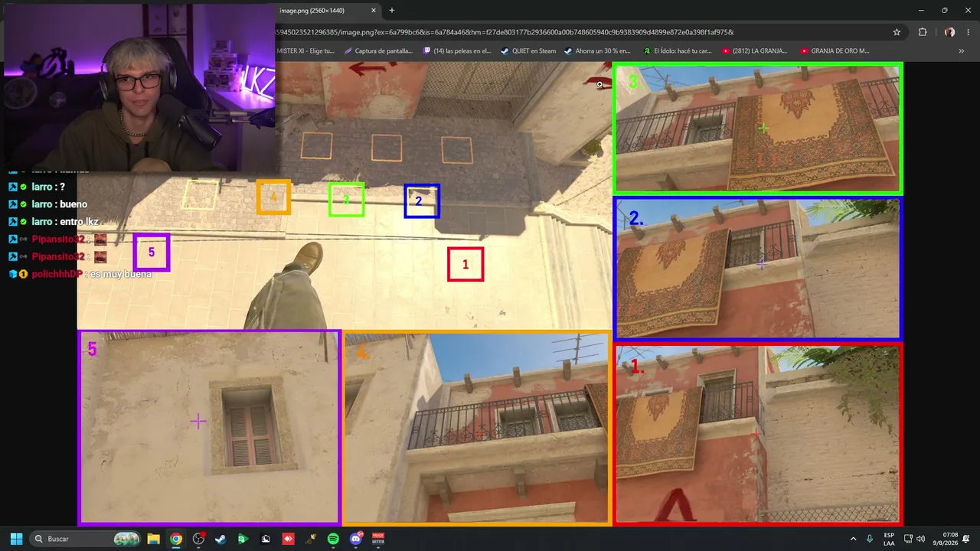
Task: Click the microphone tray icon
Action: [x=870, y=539]
